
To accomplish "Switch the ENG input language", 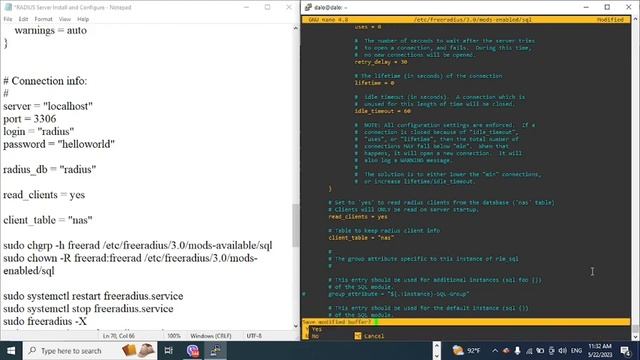I will pos(576,351).
